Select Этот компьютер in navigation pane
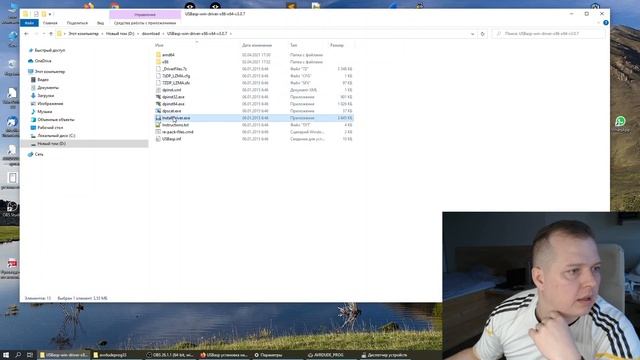This screenshot has width=640, height=360. 50,71
